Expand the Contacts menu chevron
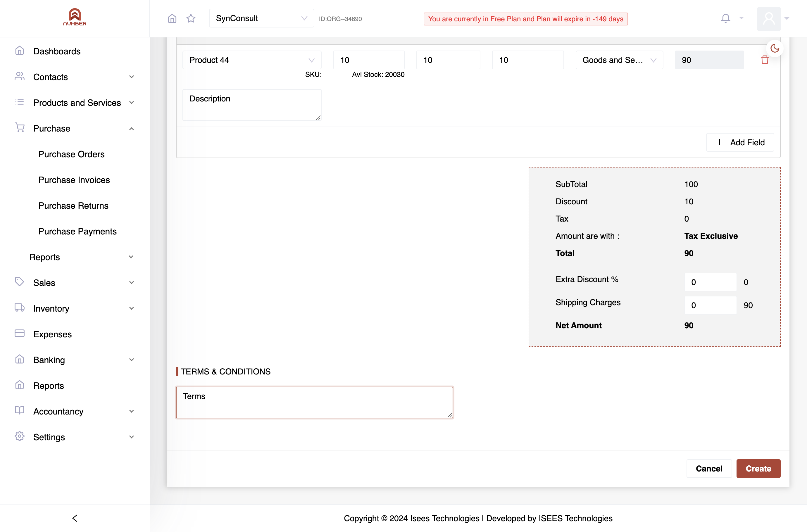This screenshot has width=807, height=532. coord(132,77)
